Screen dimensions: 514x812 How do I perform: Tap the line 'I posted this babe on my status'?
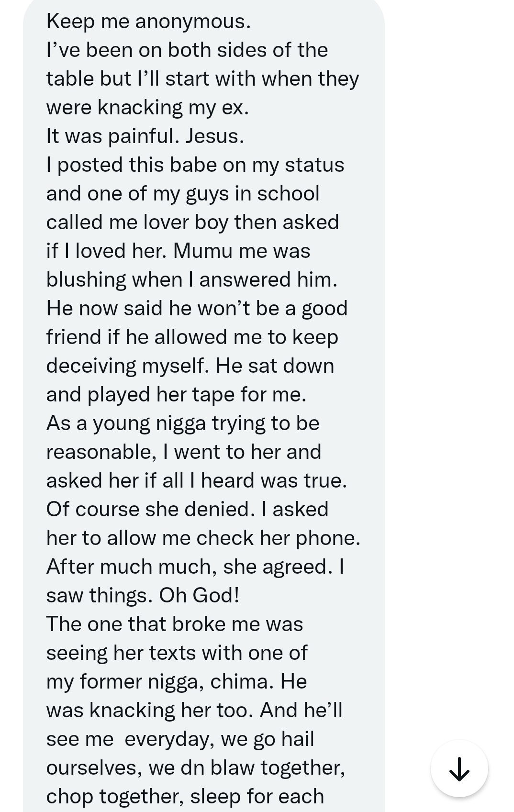(195, 165)
